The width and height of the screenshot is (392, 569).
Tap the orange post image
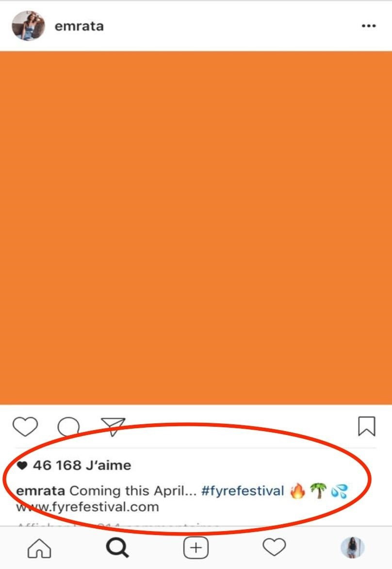point(196,228)
